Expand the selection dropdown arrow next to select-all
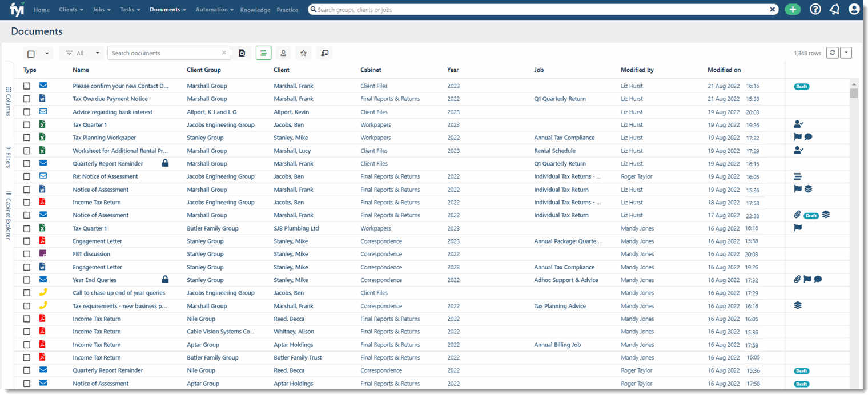The width and height of the screenshot is (868, 395). (47, 53)
